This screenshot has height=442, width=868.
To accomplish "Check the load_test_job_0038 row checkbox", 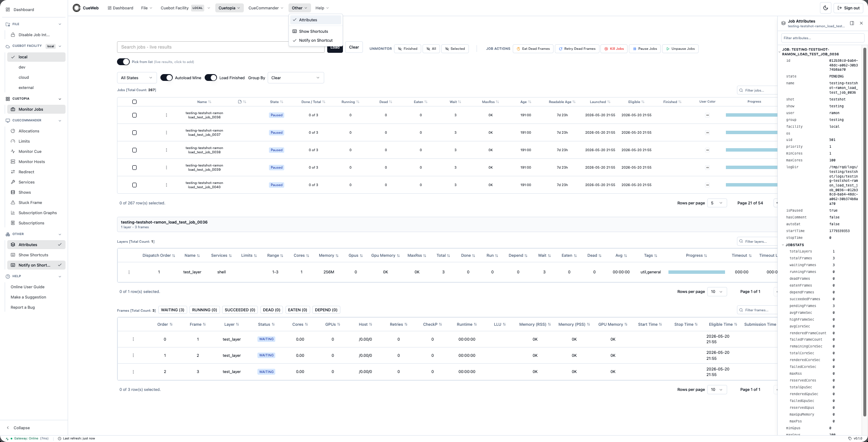I will pyautogui.click(x=134, y=150).
